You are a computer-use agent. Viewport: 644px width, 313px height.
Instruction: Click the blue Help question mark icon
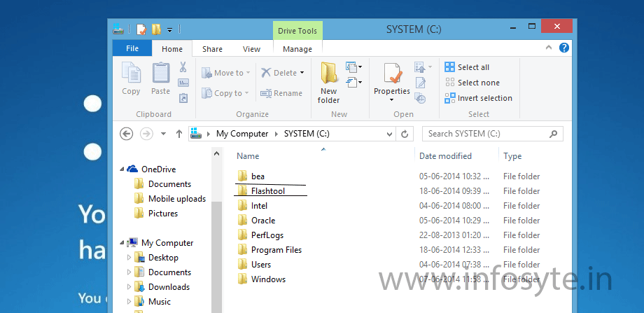[564, 48]
